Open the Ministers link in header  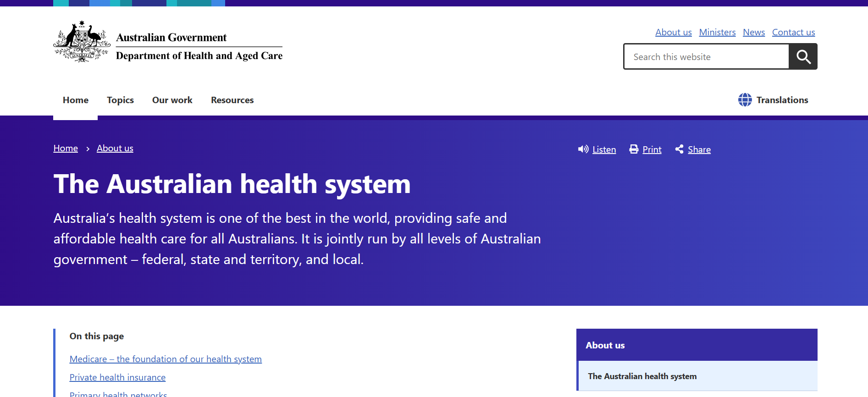coord(717,32)
